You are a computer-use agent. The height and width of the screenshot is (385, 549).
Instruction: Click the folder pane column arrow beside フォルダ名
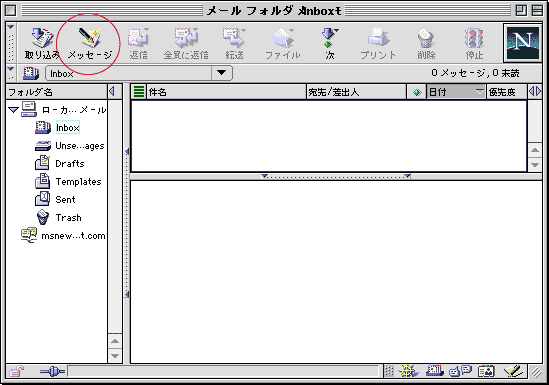112,92
